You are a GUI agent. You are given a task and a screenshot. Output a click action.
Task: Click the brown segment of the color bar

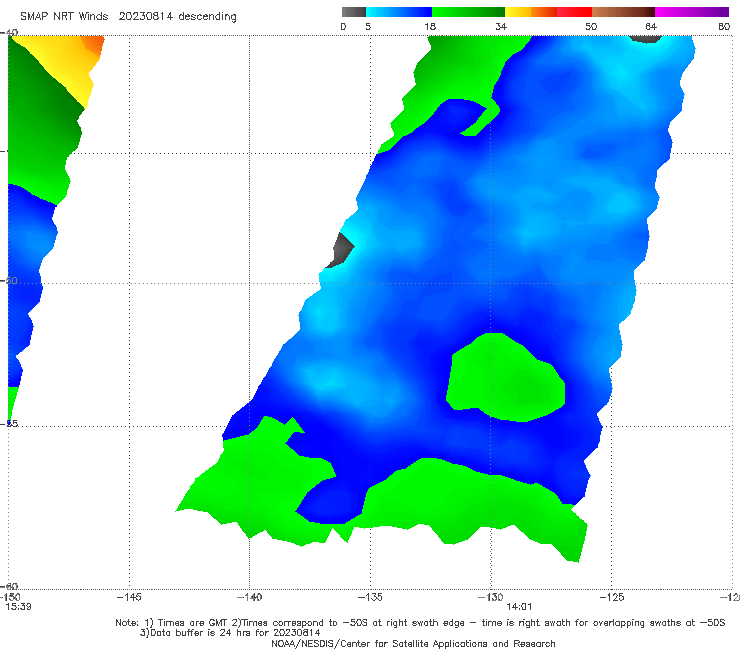point(623,12)
